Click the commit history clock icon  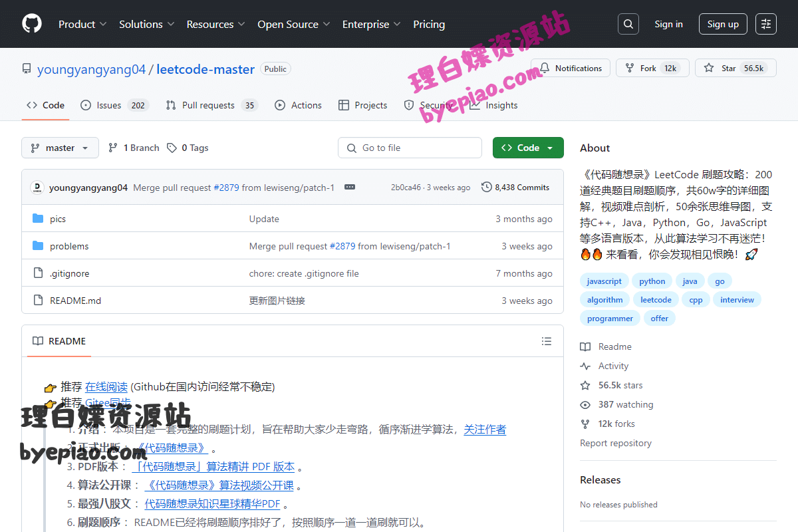(x=487, y=188)
